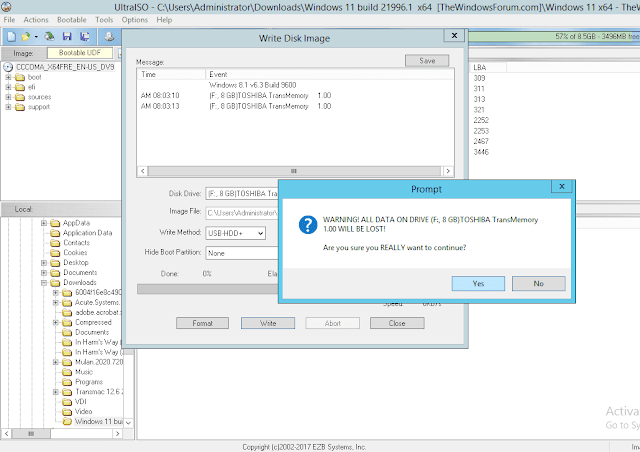Viewport: 640px width, 452px height.
Task: Click the Programs folder icon
Action: [67, 382]
